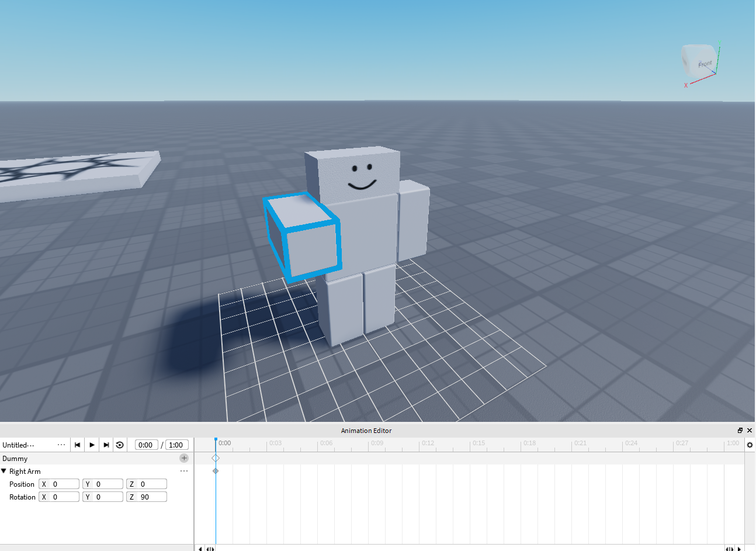
Task: Toggle animation looping
Action: point(120,445)
